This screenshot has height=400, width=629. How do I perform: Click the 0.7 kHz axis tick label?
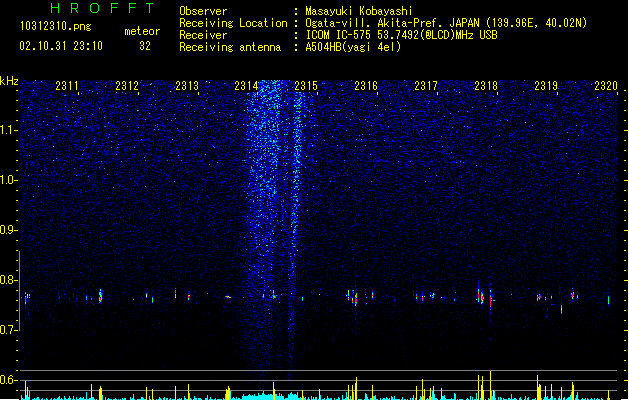tap(9, 330)
